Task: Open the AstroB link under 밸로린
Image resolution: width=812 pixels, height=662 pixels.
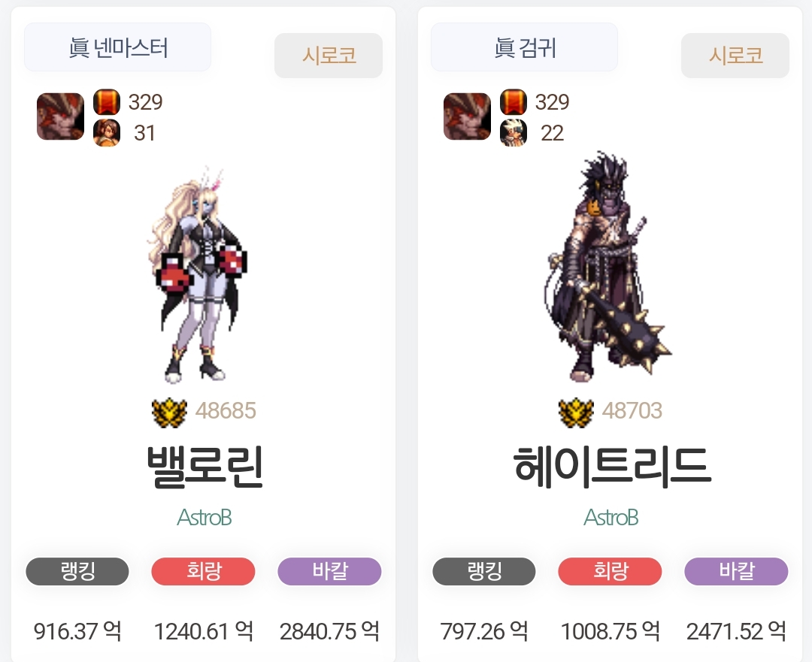Action: (x=204, y=517)
